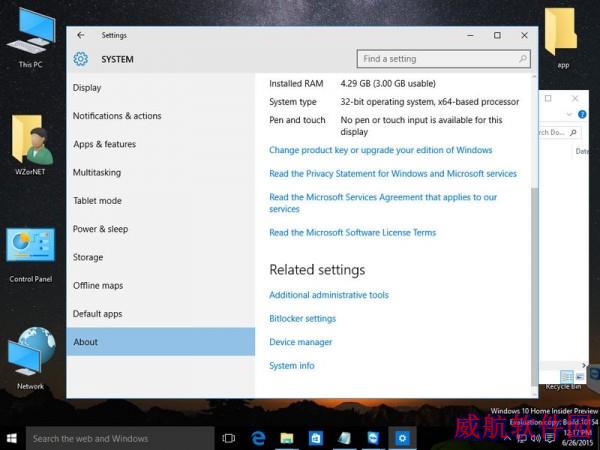Click the blue help icon in Explorer window

tap(582, 114)
